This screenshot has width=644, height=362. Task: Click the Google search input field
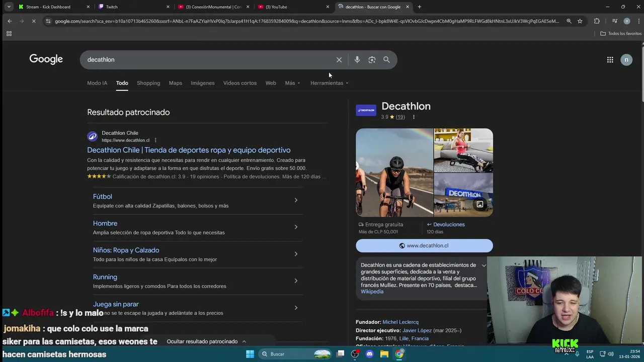point(209,60)
